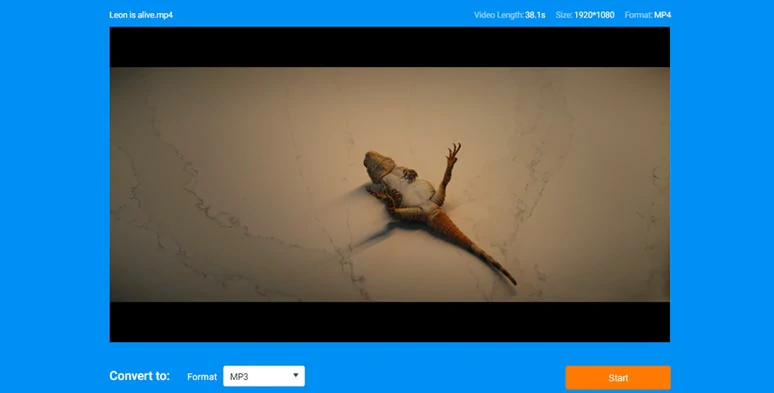Image resolution: width=774 pixels, height=393 pixels.
Task: Click the 1920*1080 resolution value
Action: (594, 15)
